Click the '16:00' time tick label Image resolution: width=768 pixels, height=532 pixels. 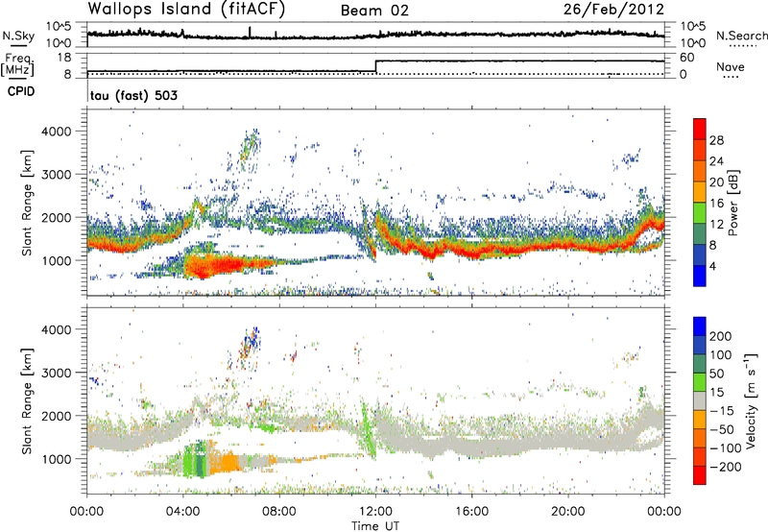click(471, 512)
